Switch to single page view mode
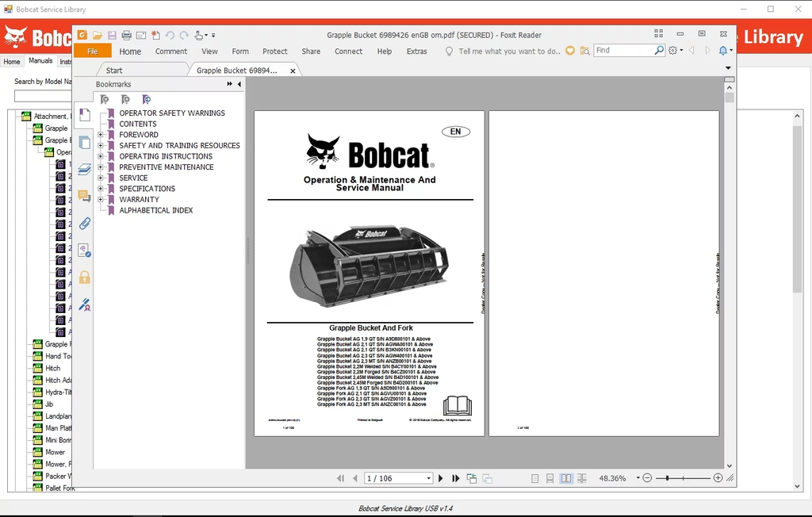 point(535,478)
